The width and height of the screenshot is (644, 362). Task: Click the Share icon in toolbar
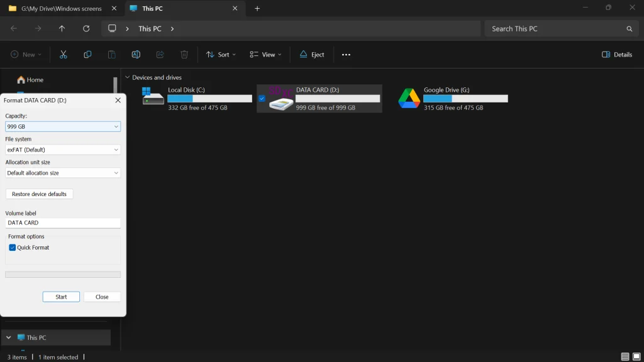pos(160,55)
